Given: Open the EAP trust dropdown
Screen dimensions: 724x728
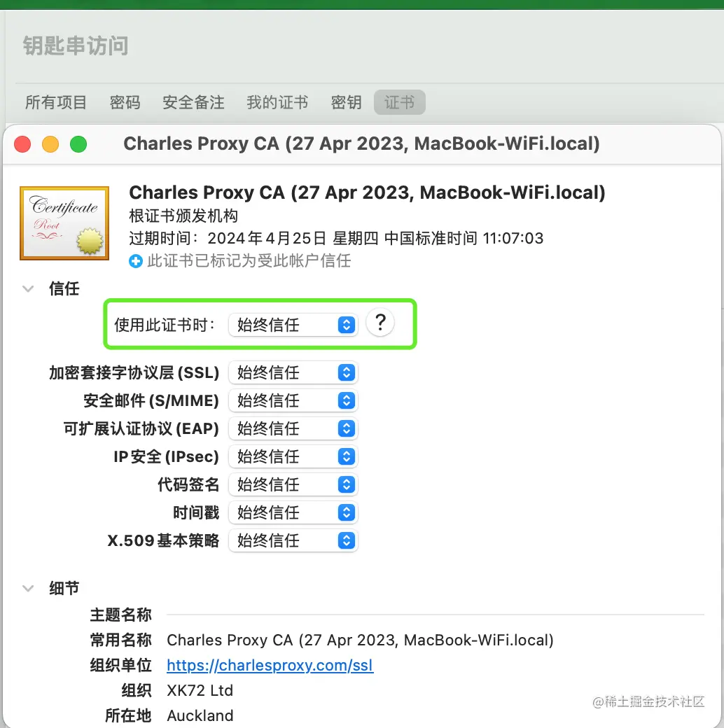Looking at the screenshot, I should pyautogui.click(x=293, y=428).
